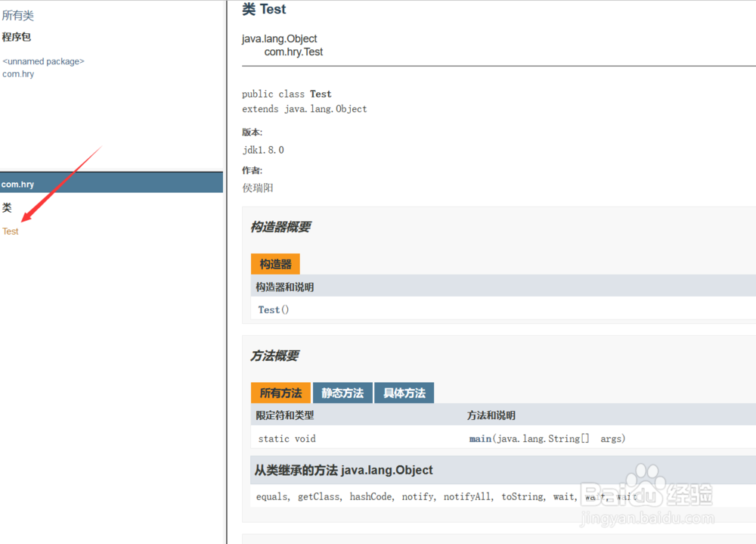This screenshot has width=756, height=544.
Task: Click 'extends java.lang.Object' text
Action: tap(304, 109)
